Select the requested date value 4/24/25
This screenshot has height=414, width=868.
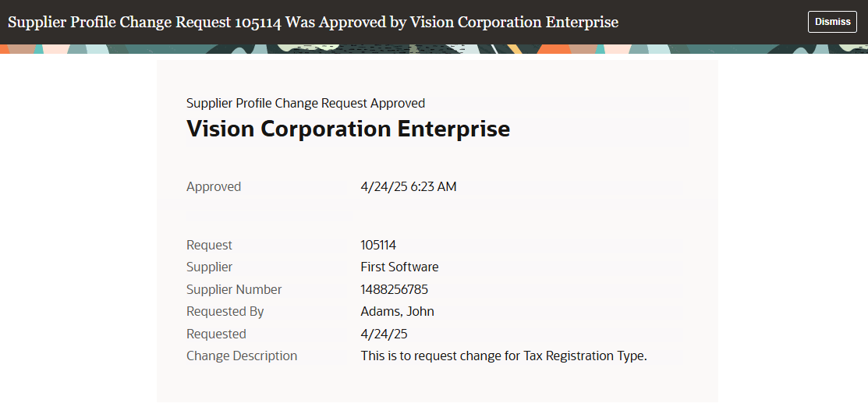[x=384, y=334]
